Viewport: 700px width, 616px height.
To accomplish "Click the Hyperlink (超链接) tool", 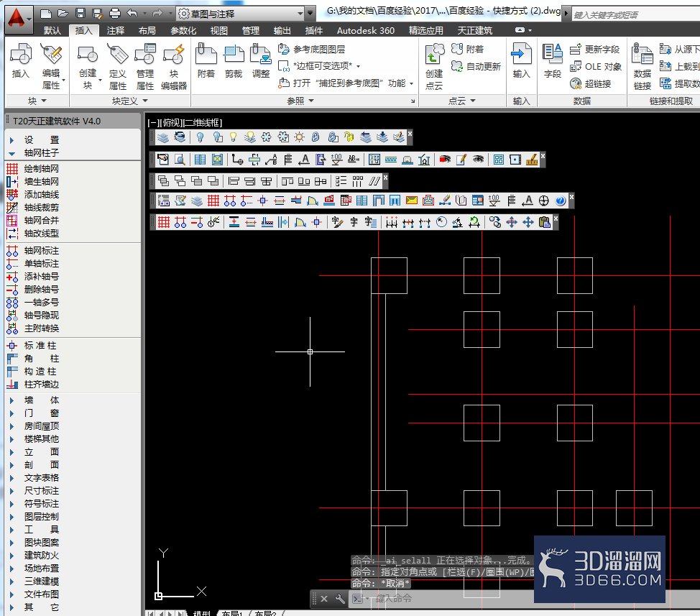I will pos(591,83).
